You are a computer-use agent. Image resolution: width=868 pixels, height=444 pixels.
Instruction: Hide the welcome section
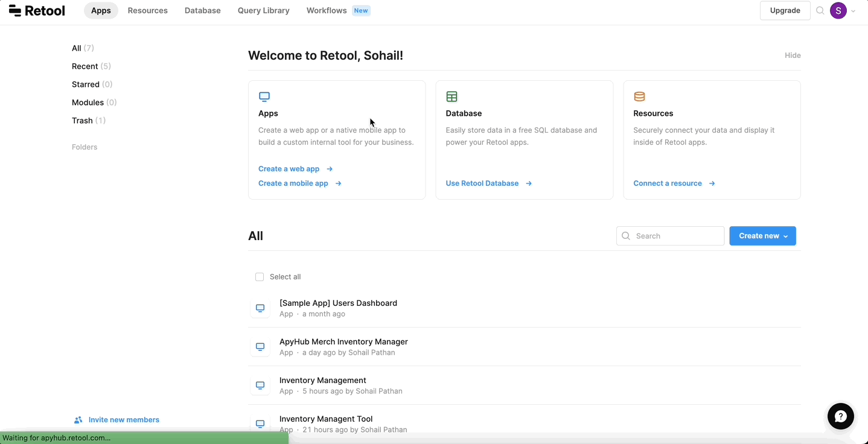(x=793, y=55)
